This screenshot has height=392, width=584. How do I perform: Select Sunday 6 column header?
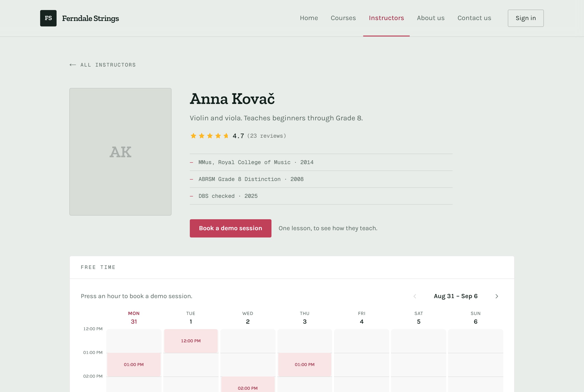point(475,318)
